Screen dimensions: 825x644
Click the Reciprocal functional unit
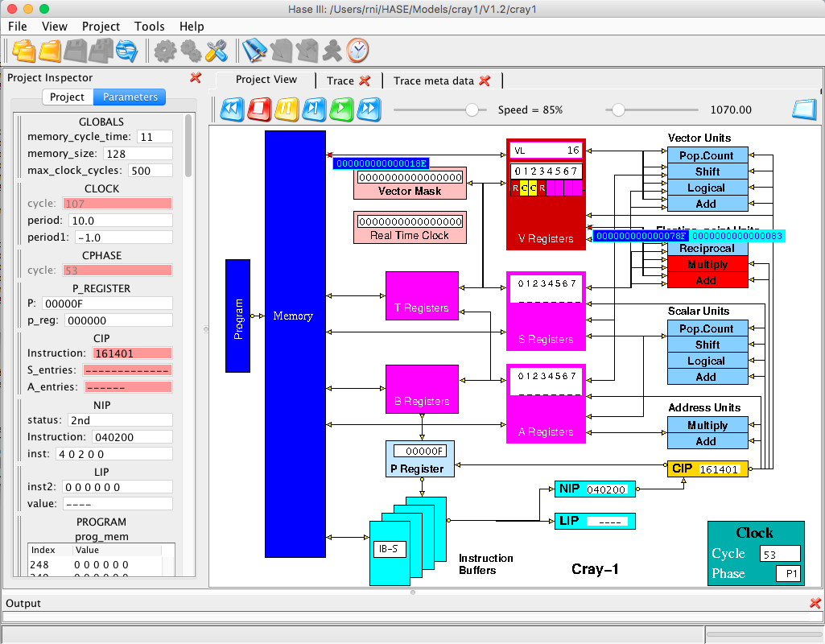707,248
